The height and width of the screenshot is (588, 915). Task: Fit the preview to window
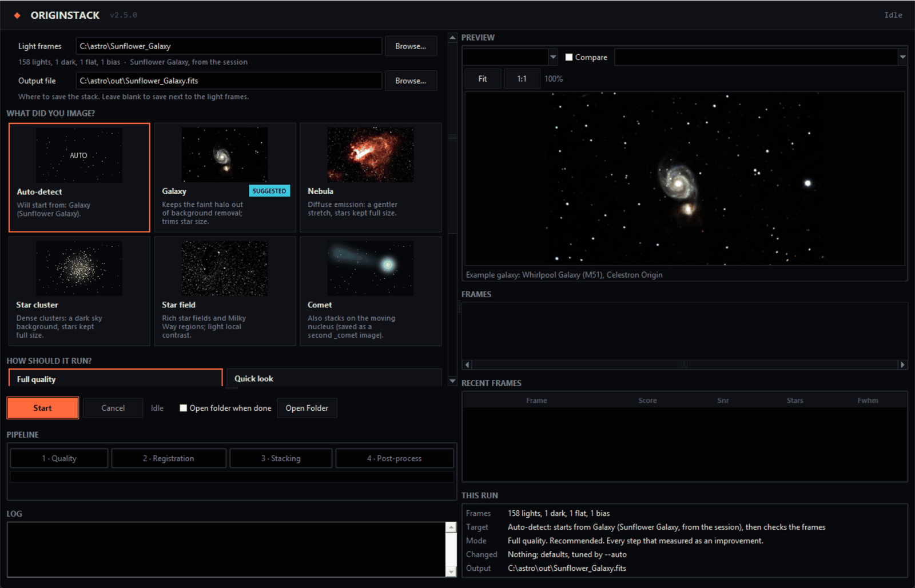483,79
